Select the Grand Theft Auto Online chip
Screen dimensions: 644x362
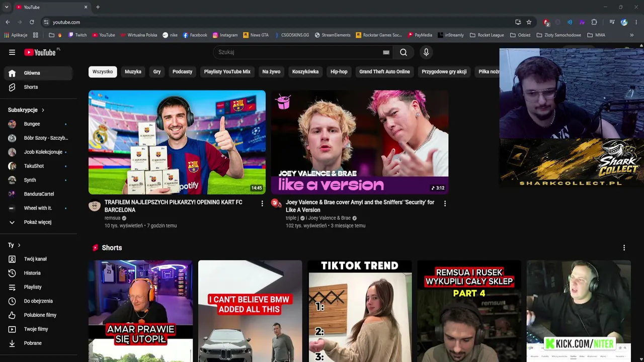coord(384,72)
